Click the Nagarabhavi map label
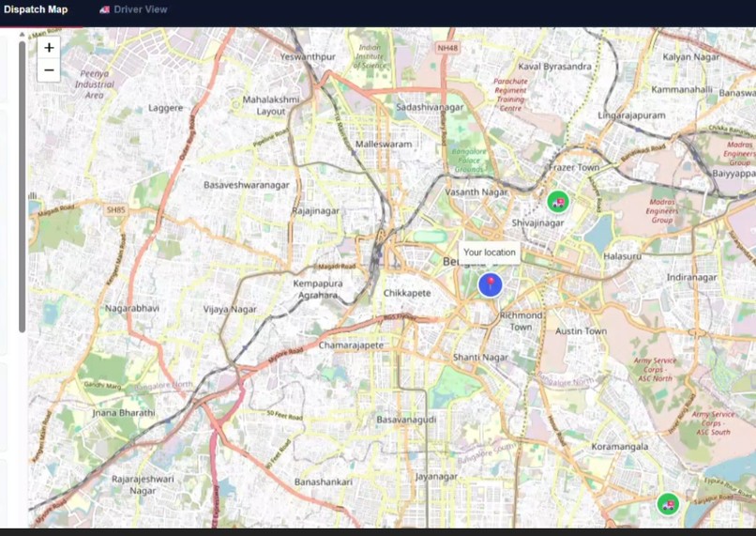Image resolution: width=756 pixels, height=536 pixels. pos(132,308)
